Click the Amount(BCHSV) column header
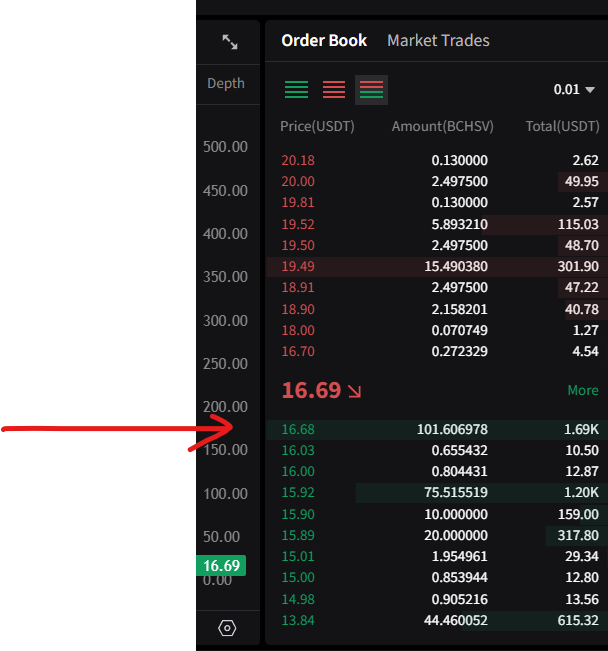 pyautogui.click(x=443, y=126)
